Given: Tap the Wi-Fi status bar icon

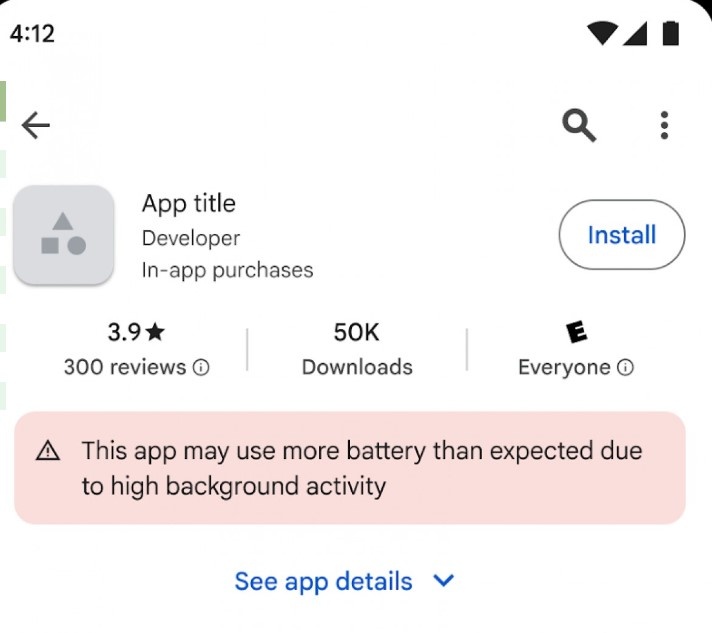Looking at the screenshot, I should [x=602, y=33].
